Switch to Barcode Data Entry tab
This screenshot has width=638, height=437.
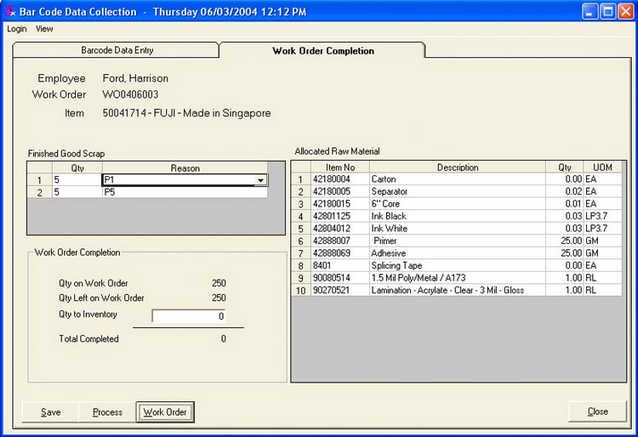coord(117,49)
